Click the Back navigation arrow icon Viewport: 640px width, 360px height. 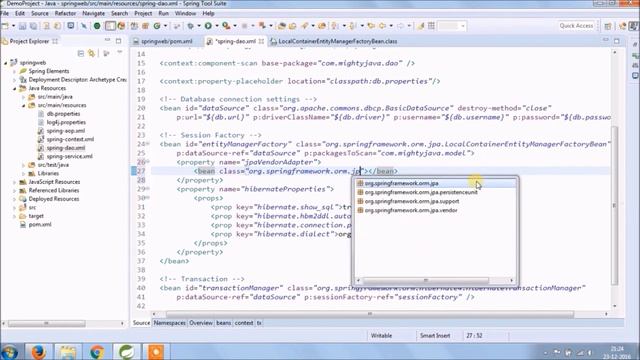pos(382,26)
